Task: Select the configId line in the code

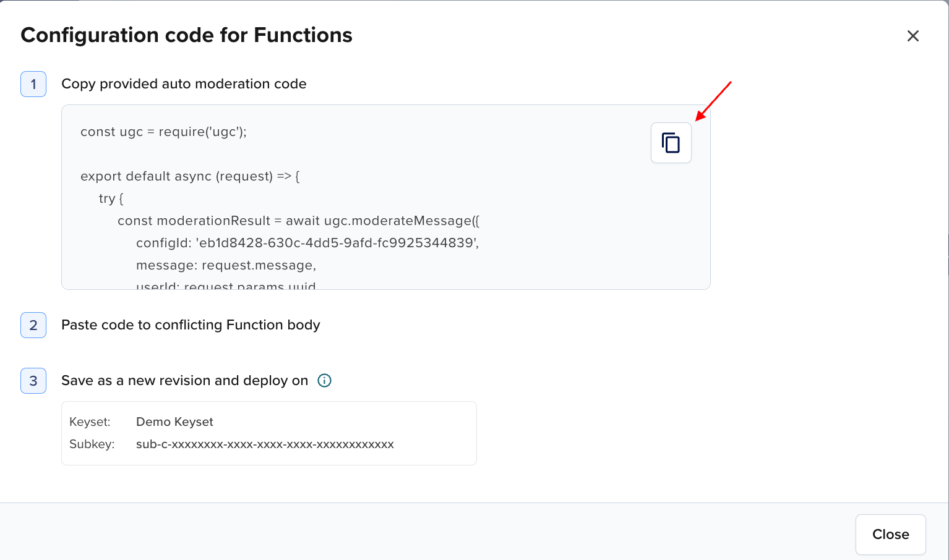Action: (307, 243)
